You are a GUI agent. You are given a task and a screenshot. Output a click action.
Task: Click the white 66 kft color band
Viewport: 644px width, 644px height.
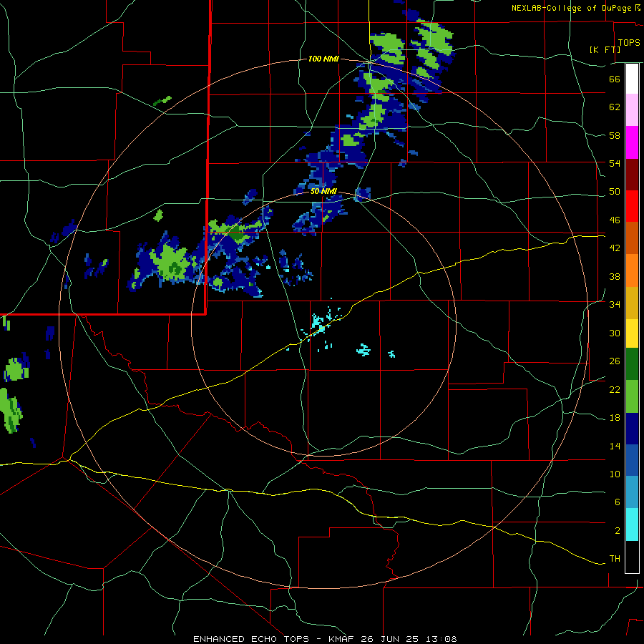tap(632, 79)
